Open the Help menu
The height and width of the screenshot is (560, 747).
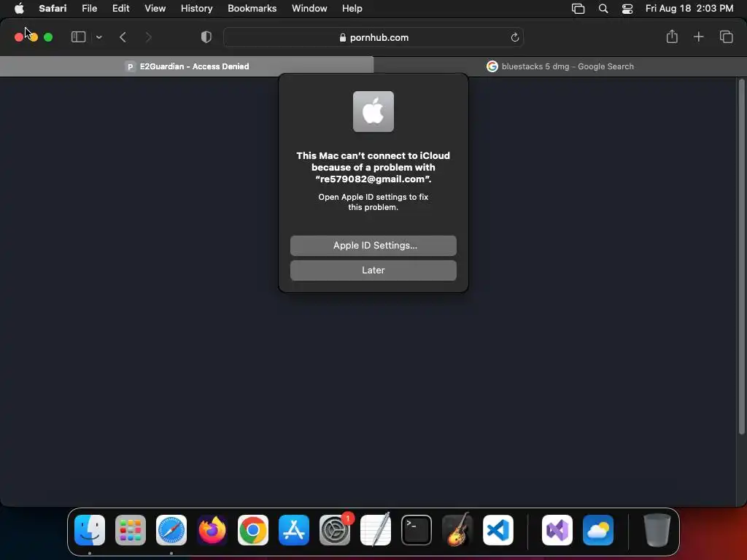click(x=352, y=8)
